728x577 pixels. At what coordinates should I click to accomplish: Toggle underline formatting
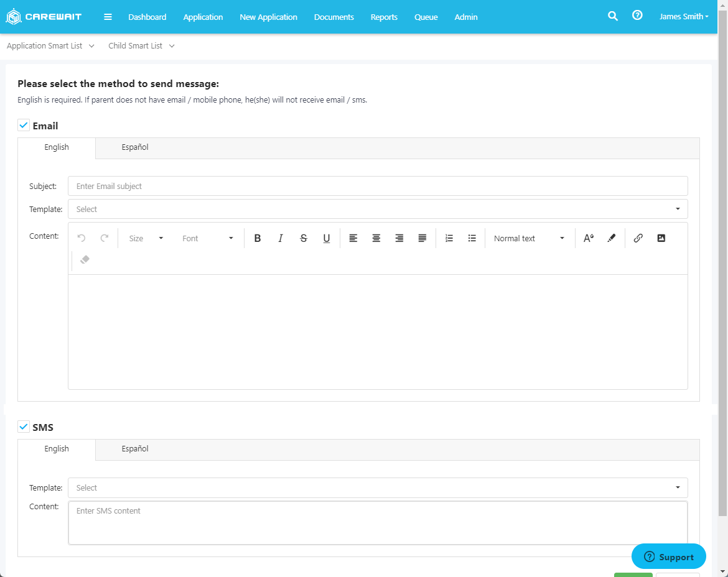327,238
